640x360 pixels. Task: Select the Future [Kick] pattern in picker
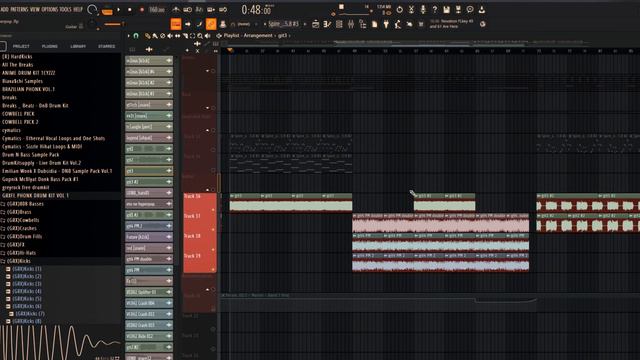(x=149, y=237)
